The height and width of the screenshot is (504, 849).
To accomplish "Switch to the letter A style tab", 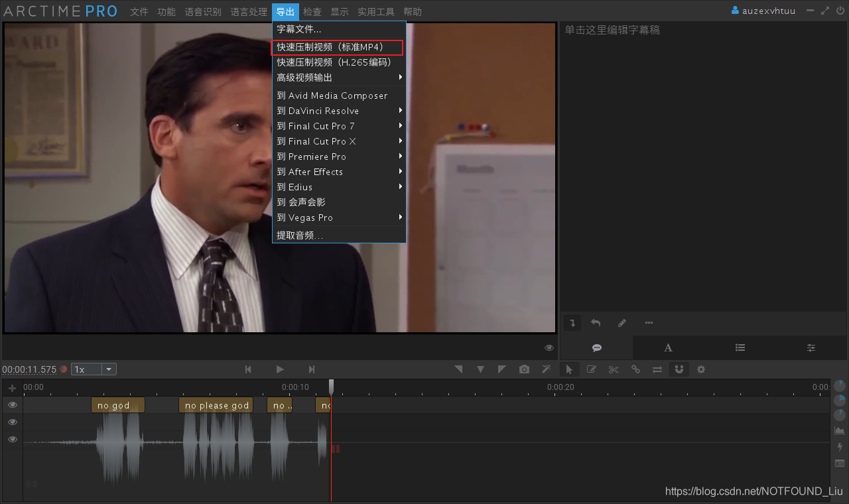I will point(669,347).
